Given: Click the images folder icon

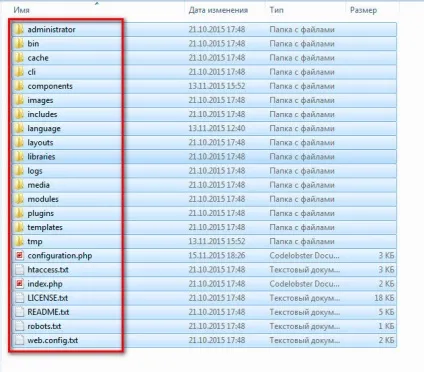Looking at the screenshot, I should pos(19,100).
